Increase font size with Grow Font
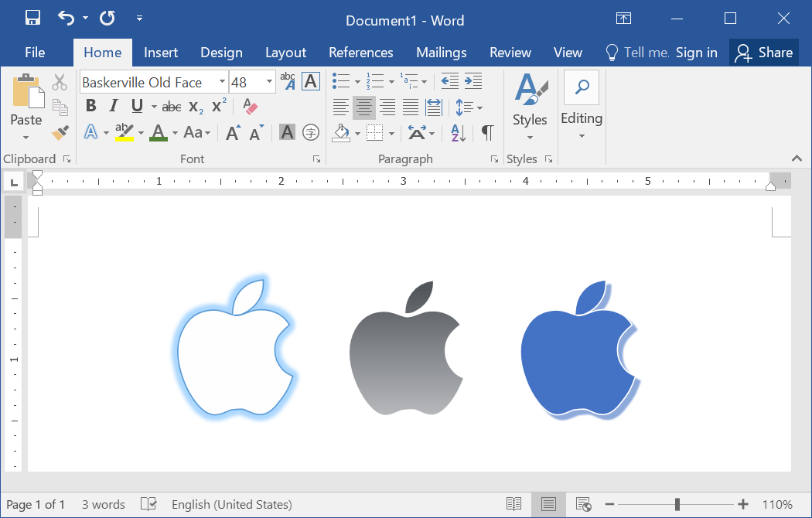Viewport: 812px width, 518px height. point(233,132)
